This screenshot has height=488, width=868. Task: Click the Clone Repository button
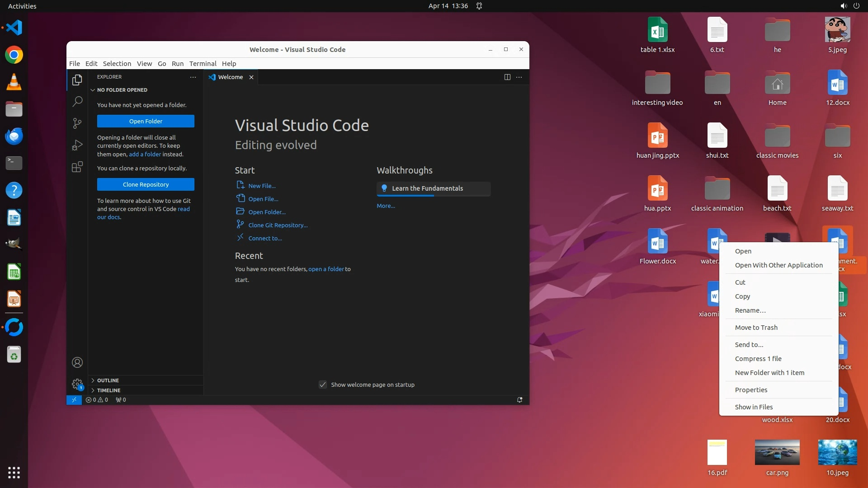[x=146, y=184]
